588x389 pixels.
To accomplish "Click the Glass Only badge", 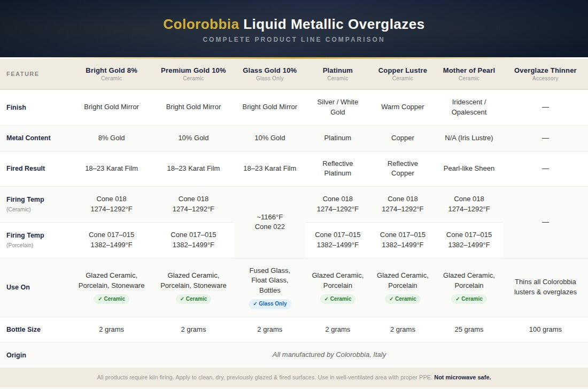I will (x=269, y=304).
